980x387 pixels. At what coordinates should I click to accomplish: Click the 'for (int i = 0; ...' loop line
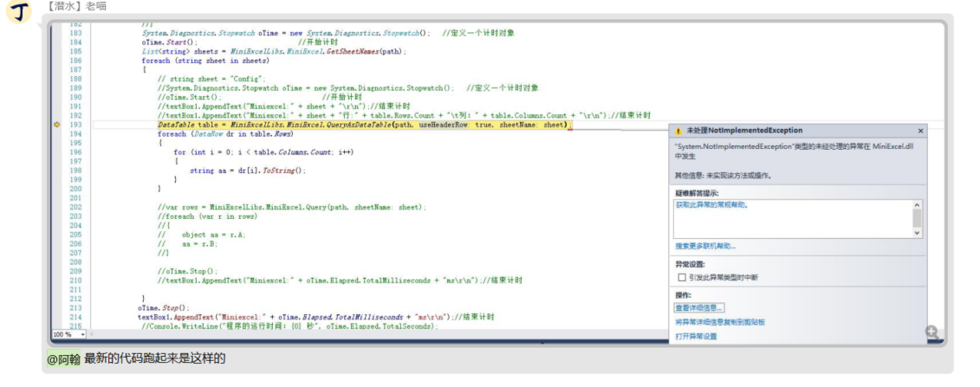pos(263,152)
